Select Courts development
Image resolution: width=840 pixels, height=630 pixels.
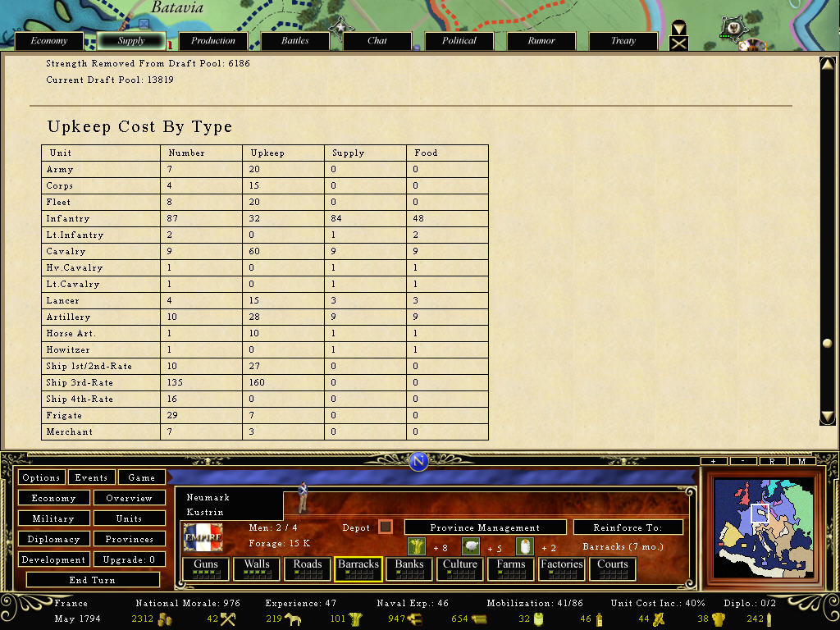tap(613, 569)
